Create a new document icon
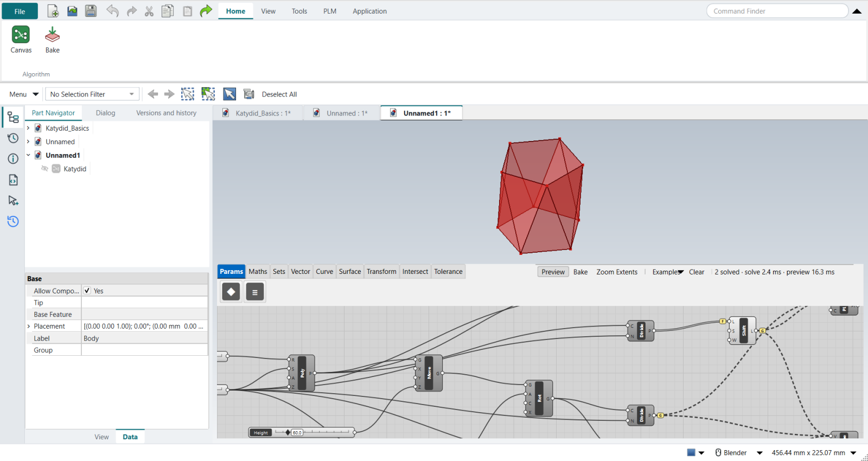 (53, 11)
